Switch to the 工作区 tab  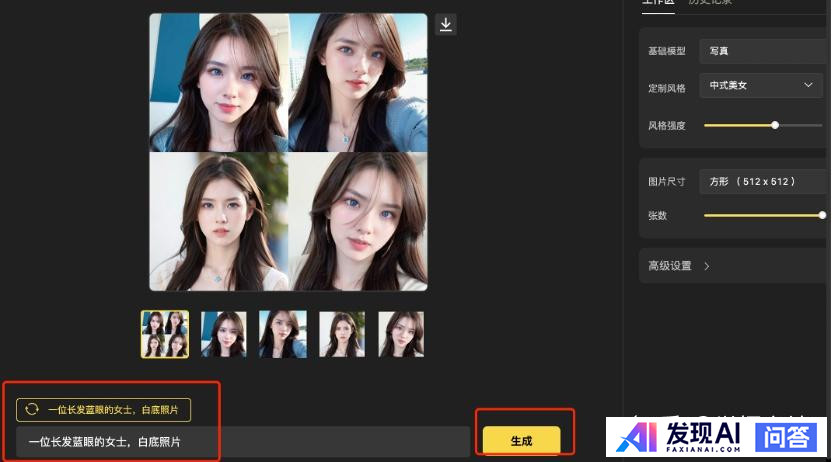pyautogui.click(x=657, y=2)
